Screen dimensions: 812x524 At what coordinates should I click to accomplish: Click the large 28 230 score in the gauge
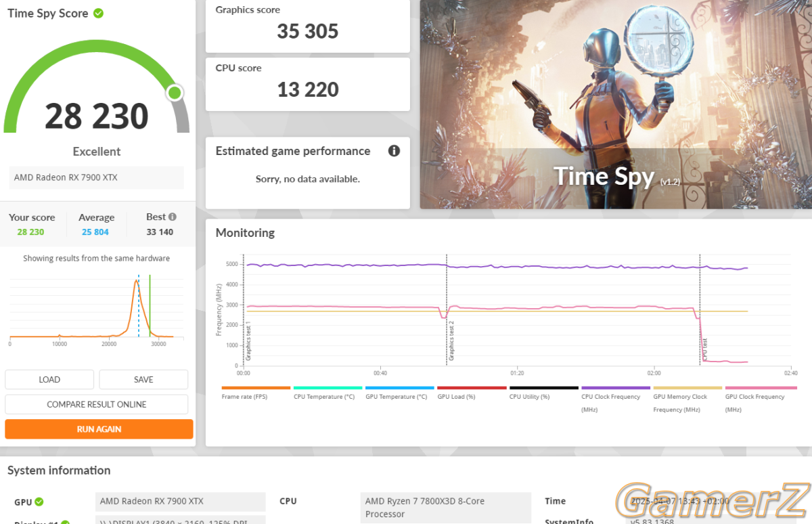[97, 116]
